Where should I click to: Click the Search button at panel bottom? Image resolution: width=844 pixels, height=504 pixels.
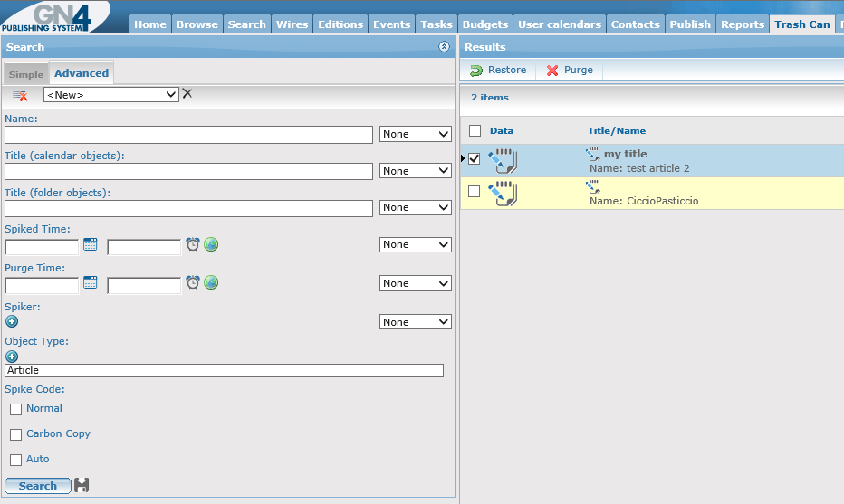click(x=38, y=486)
